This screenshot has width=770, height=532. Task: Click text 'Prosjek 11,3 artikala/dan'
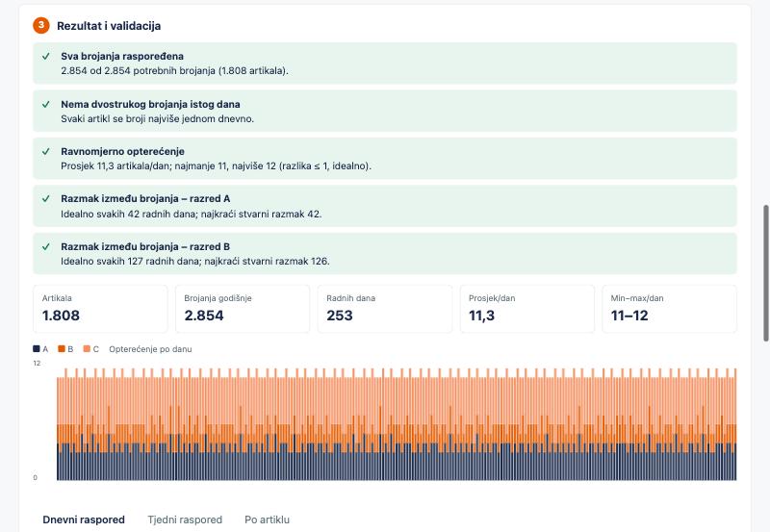(115, 165)
